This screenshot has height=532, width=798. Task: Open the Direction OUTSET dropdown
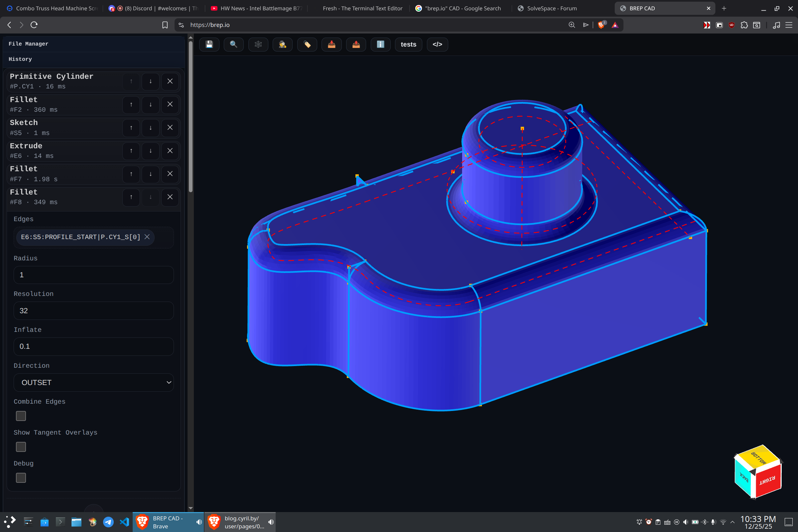(94, 382)
